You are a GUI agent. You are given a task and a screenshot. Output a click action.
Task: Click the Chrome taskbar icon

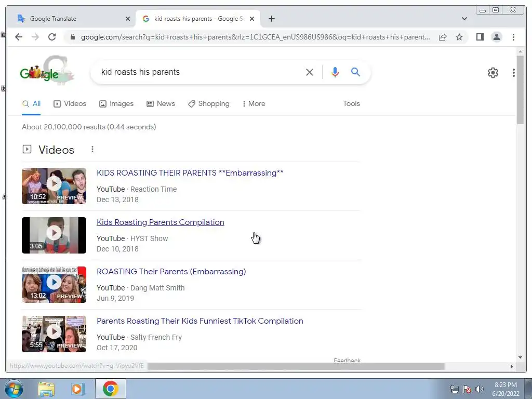tap(110, 389)
